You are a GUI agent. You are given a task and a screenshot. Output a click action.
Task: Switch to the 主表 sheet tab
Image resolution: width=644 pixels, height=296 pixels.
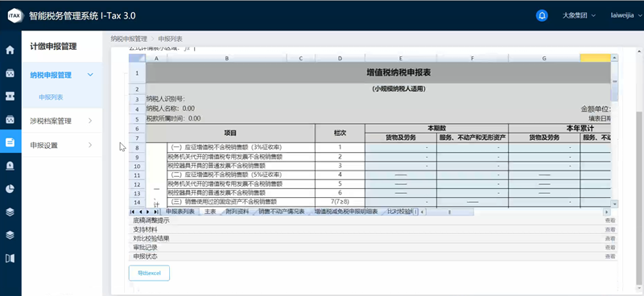click(x=210, y=212)
